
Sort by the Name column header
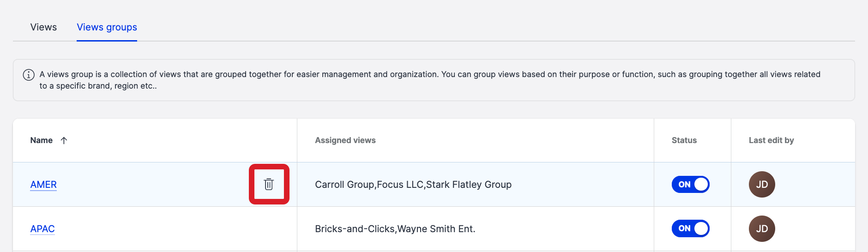pos(42,140)
